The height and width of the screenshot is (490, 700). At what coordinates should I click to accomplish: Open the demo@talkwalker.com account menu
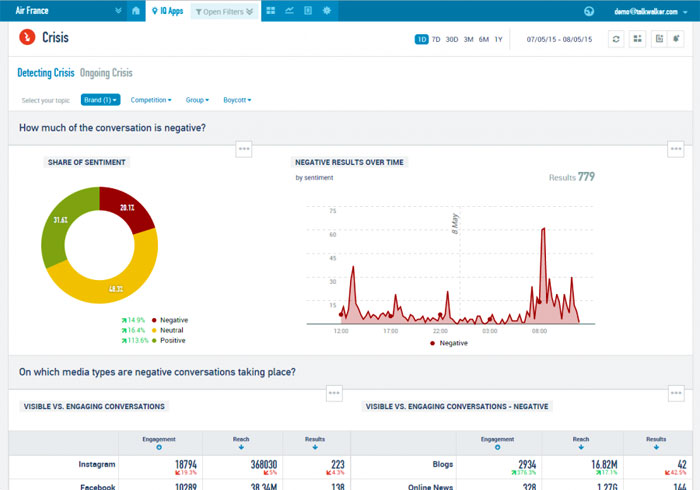(651, 12)
